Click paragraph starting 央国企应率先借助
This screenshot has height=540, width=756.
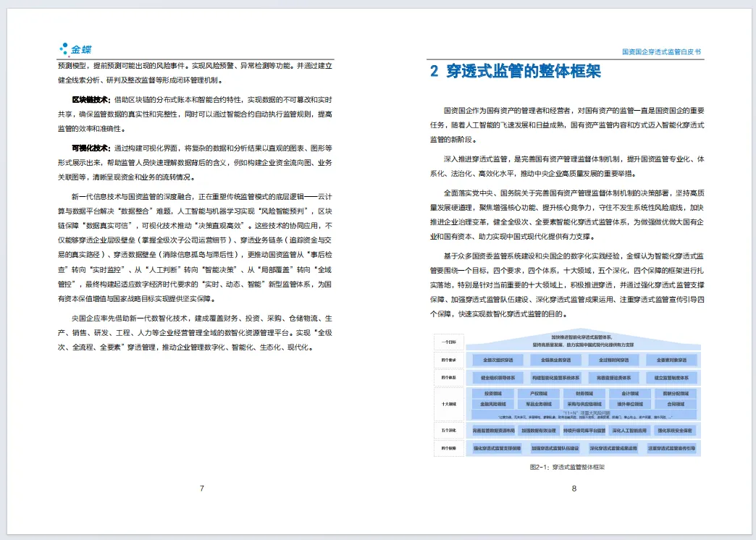click(x=195, y=333)
